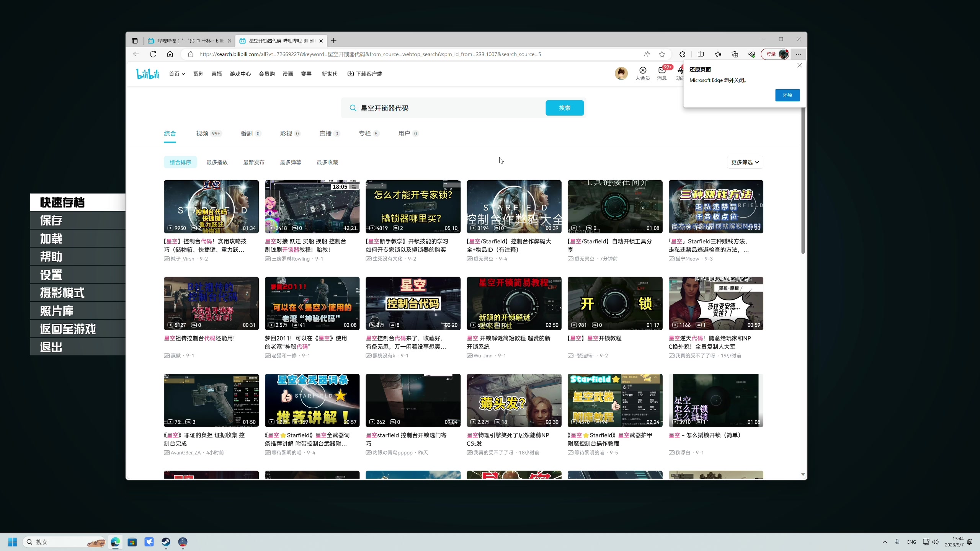The width and height of the screenshot is (980, 551).
Task: Open Edge extensions puzzle icon
Action: [x=683, y=54]
